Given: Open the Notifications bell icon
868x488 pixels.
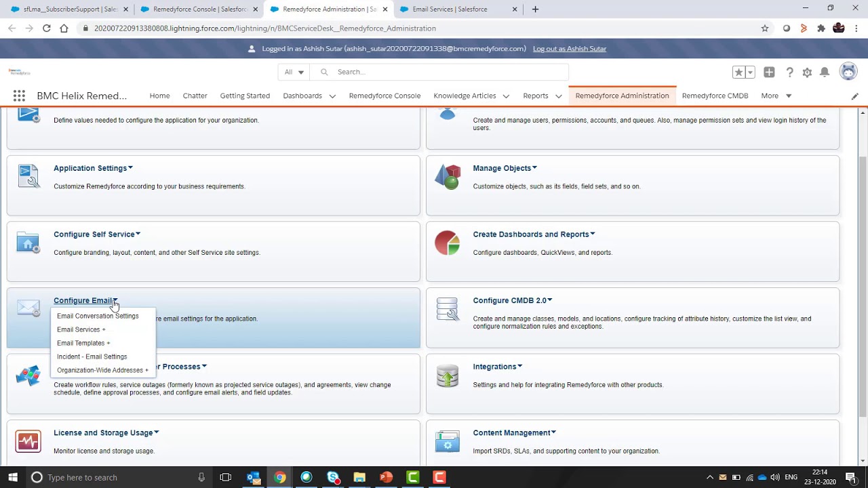Looking at the screenshot, I should click(825, 72).
